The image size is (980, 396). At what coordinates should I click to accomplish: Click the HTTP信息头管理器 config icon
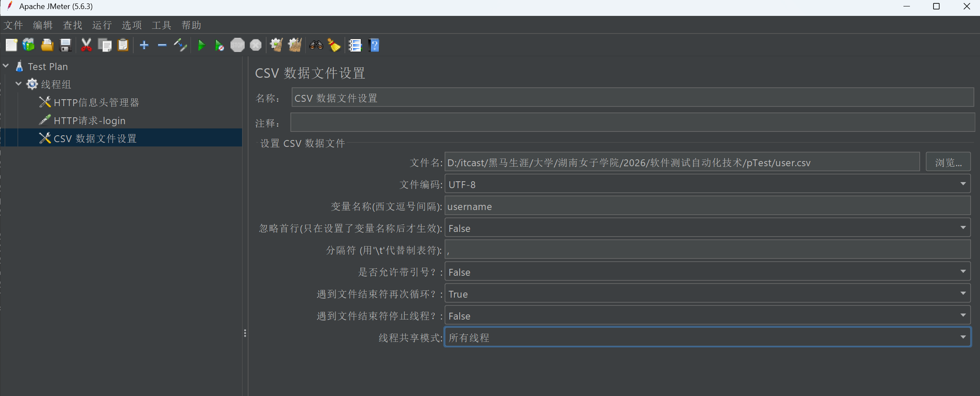pos(45,102)
